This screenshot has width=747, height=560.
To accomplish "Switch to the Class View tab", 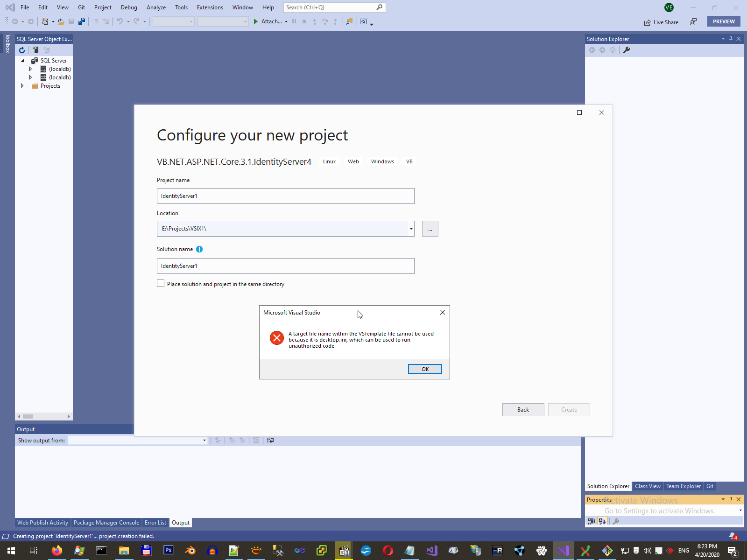I will [x=648, y=486].
